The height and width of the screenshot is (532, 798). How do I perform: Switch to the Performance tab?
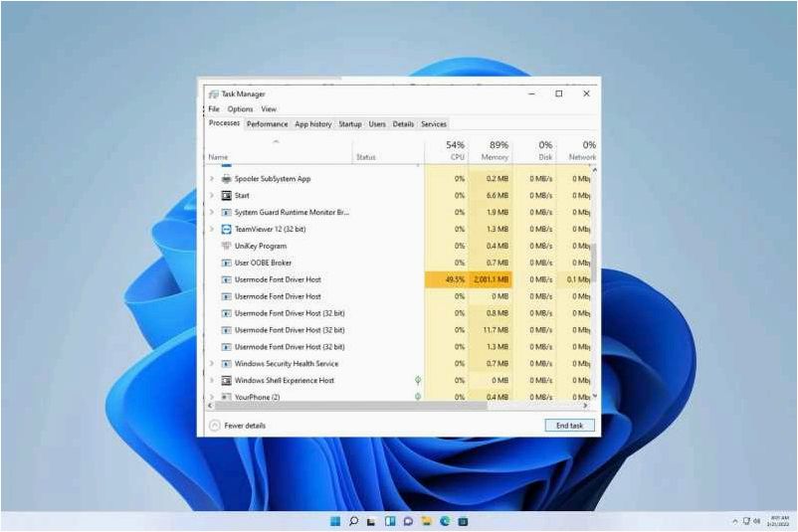click(268, 124)
